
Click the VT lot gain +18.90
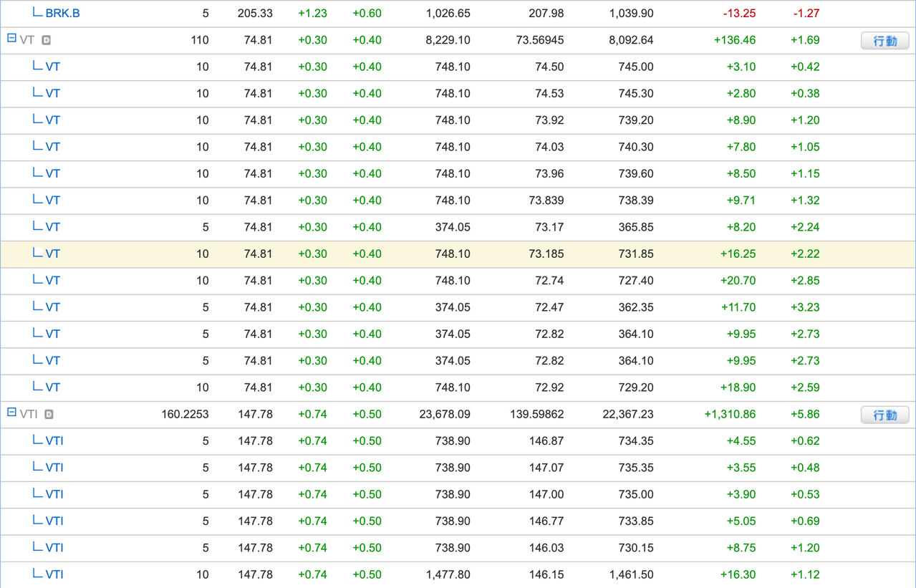[x=738, y=387]
